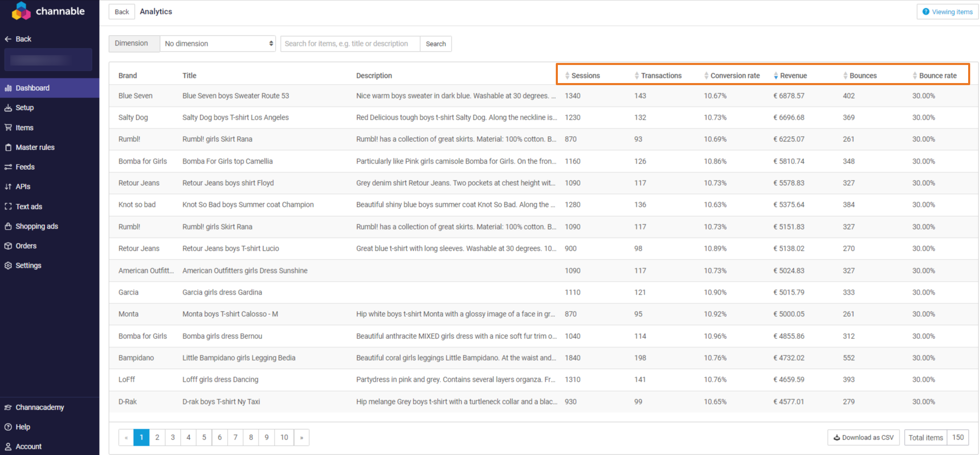Click Little Bampidano girls Legging Bedia
980x455 pixels.
239,358
